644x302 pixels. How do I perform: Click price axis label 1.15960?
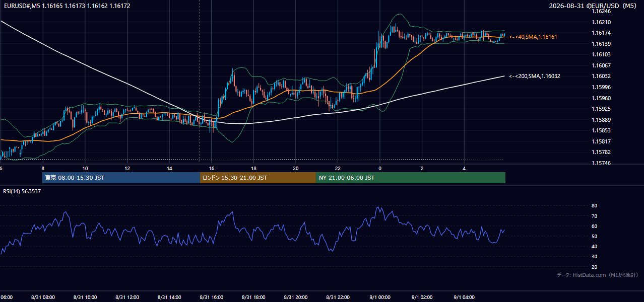pyautogui.click(x=601, y=98)
